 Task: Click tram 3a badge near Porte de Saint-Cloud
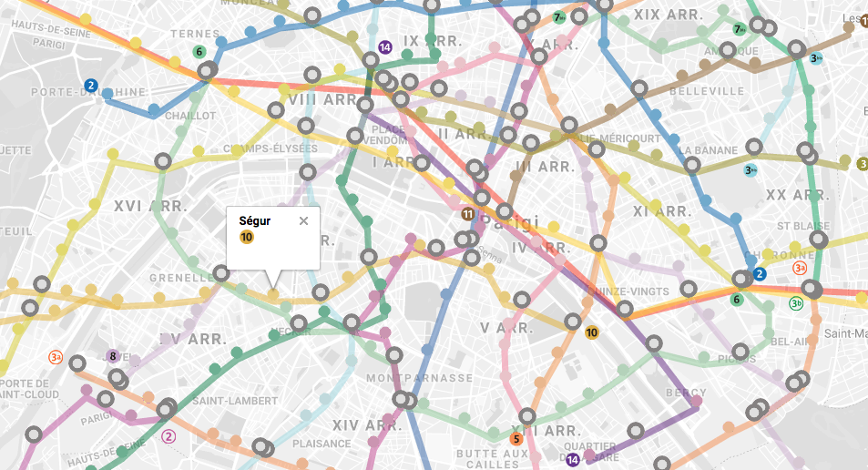click(56, 357)
